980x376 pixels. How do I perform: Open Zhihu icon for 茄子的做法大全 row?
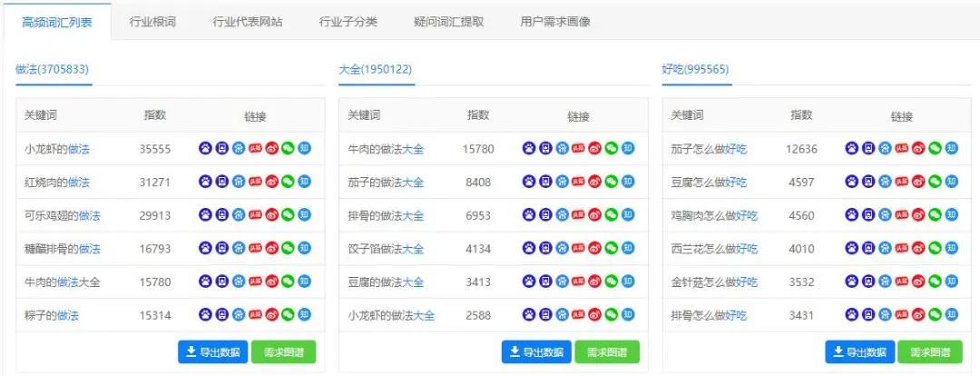click(628, 182)
